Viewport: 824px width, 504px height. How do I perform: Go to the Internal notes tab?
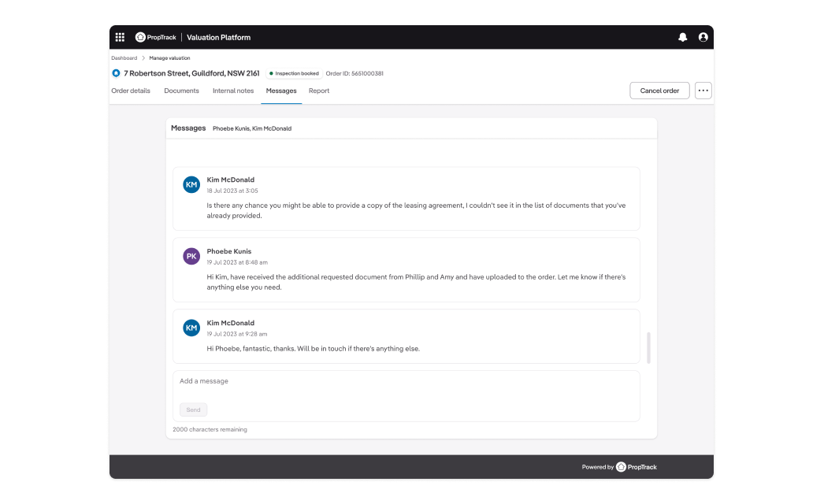click(x=233, y=91)
